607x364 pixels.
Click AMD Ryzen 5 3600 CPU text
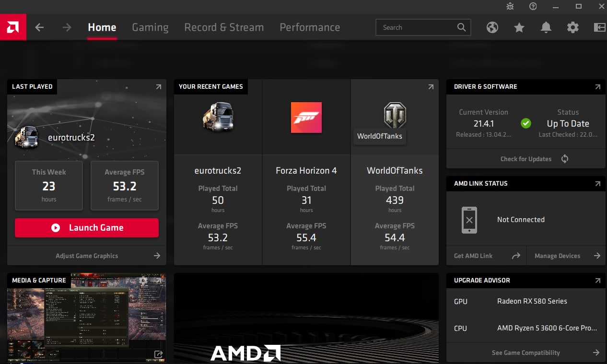(547, 328)
